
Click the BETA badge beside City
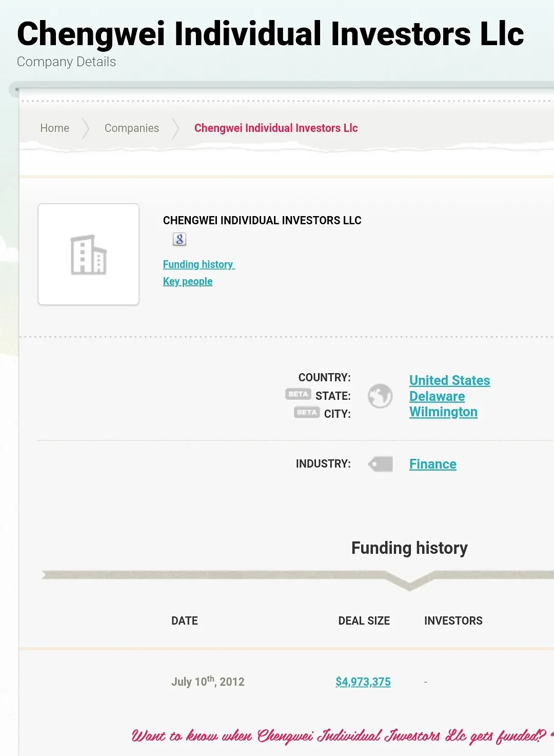306,412
